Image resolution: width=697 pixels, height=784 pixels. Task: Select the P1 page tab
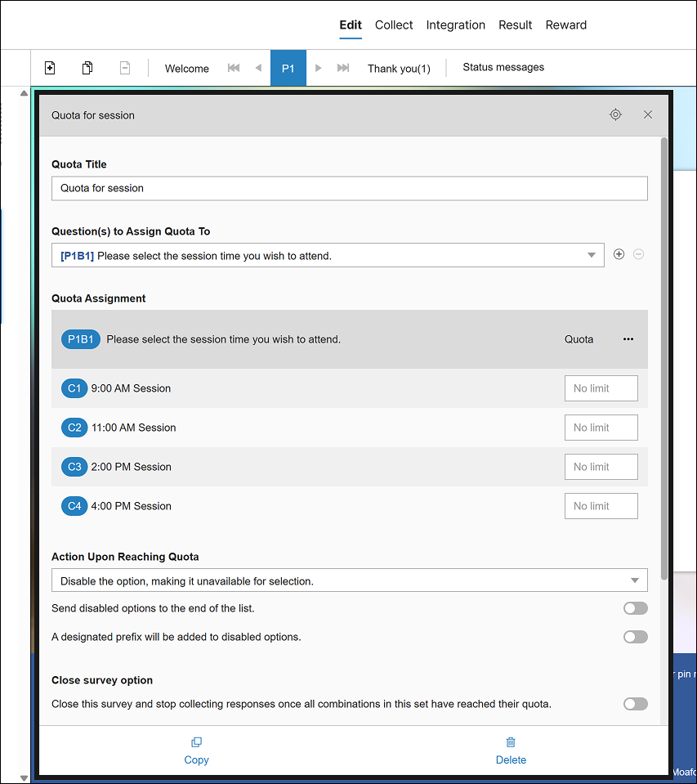tap(288, 68)
